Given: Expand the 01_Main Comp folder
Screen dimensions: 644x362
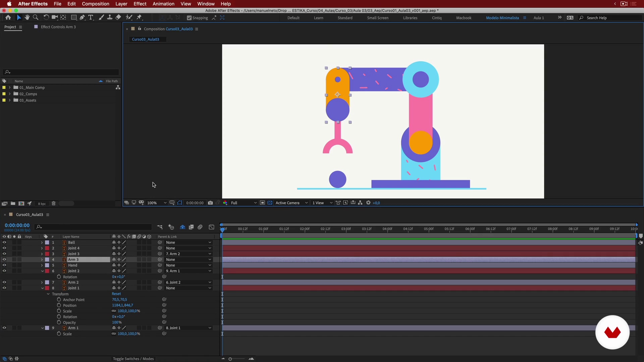Looking at the screenshot, I should (10, 87).
